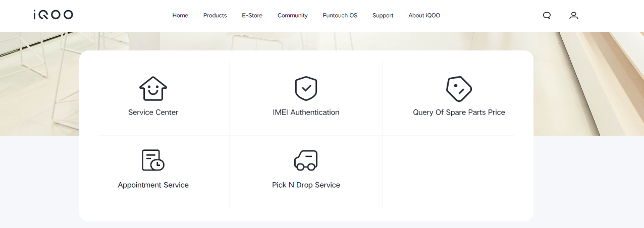Select the IMEI Authentication shield icon
The height and width of the screenshot is (228, 644).
pyautogui.click(x=306, y=89)
